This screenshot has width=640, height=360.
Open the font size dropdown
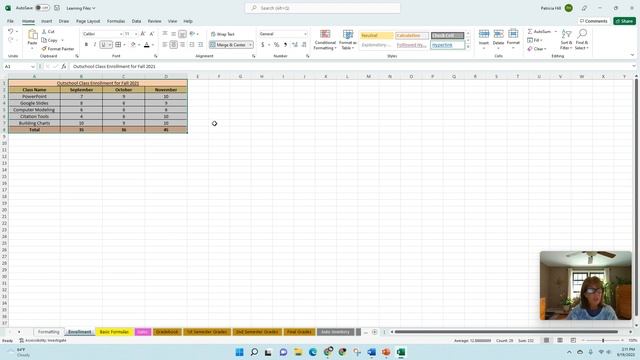136,34
